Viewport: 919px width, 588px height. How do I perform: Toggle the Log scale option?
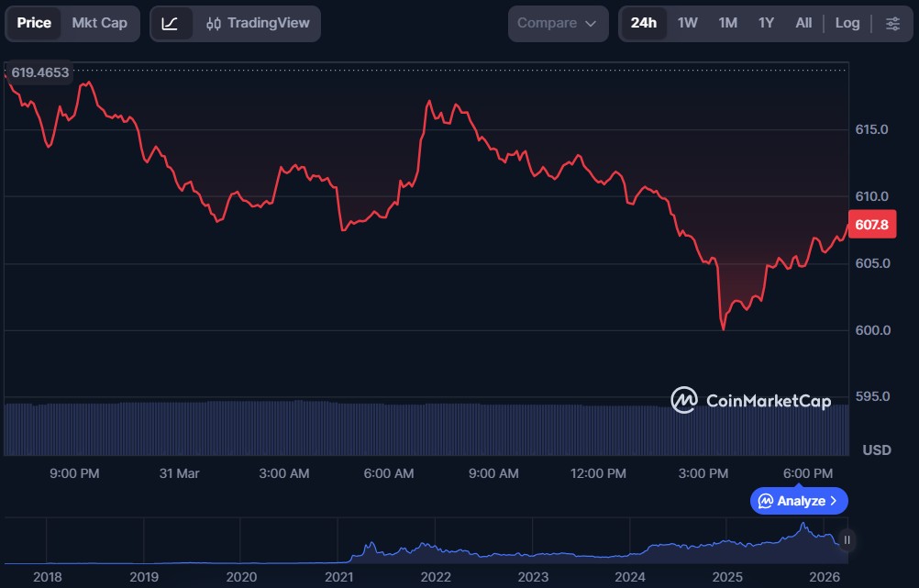tap(847, 23)
